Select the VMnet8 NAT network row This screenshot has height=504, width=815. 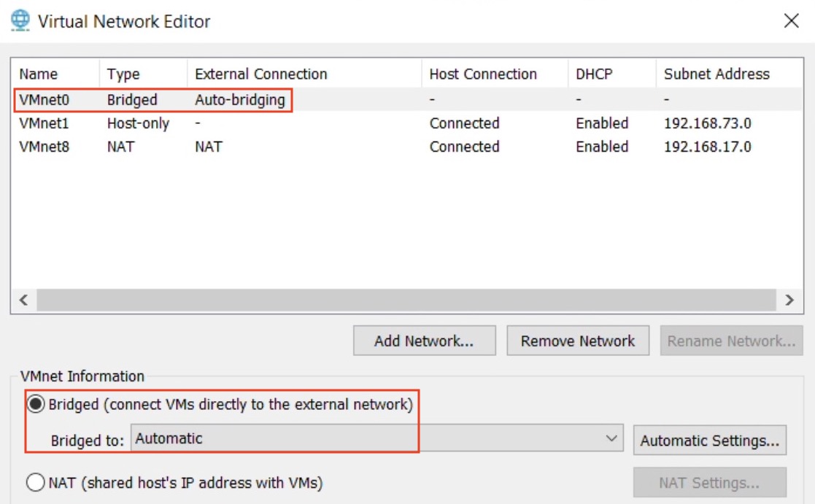tap(44, 147)
